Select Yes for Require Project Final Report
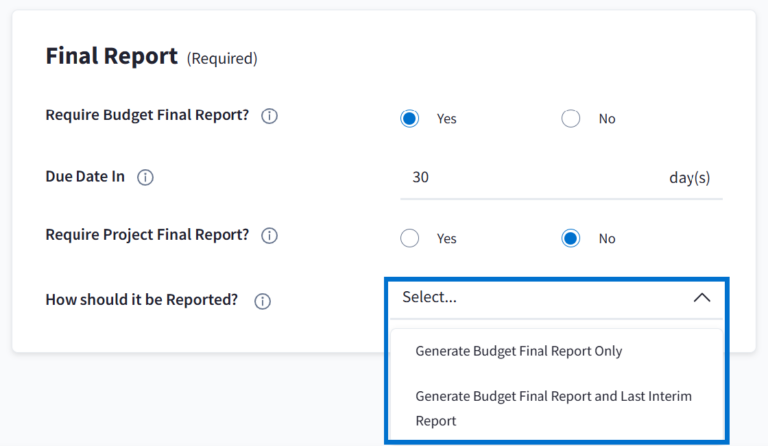This screenshot has width=768, height=446. (409, 238)
